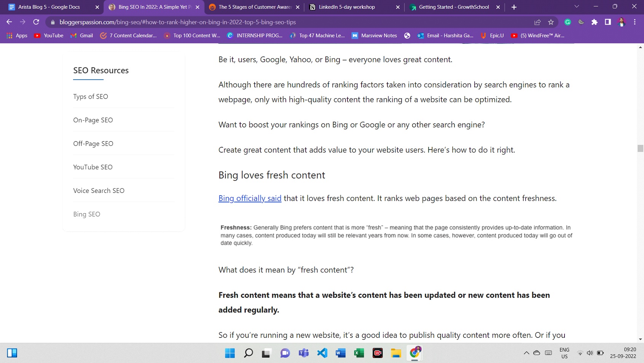Viewport: 644px width, 363px height.
Task: Close the Getting Started GrowthSchool tab
Action: point(498,7)
